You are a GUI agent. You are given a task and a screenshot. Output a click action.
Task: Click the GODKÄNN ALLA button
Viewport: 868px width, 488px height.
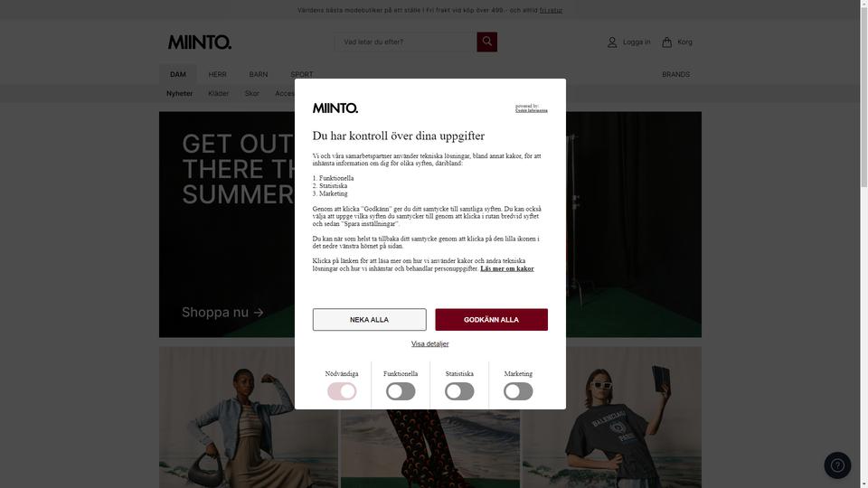[x=491, y=319]
